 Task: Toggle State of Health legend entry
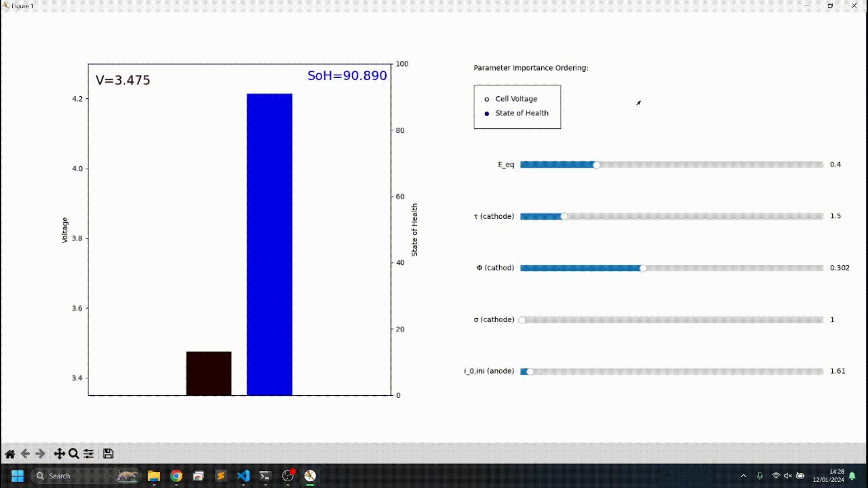point(521,113)
